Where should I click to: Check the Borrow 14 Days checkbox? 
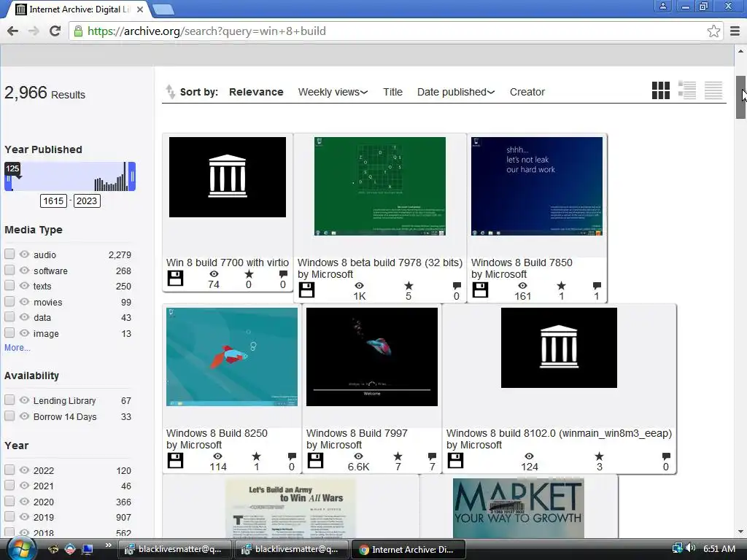(x=9, y=416)
